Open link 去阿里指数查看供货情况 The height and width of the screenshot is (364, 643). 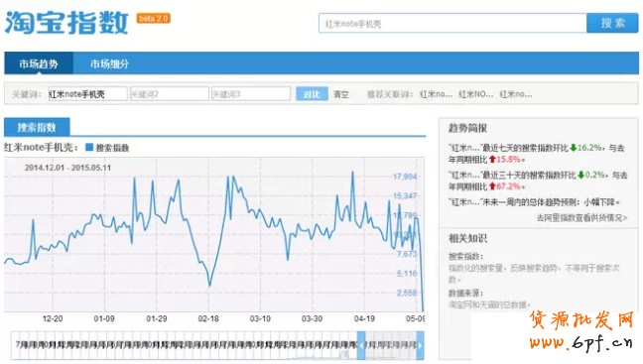point(581,217)
